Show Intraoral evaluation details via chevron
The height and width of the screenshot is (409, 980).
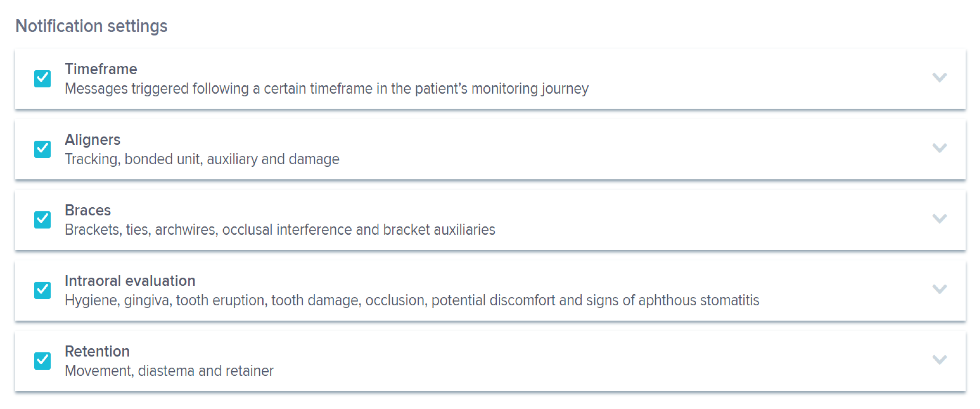click(939, 289)
